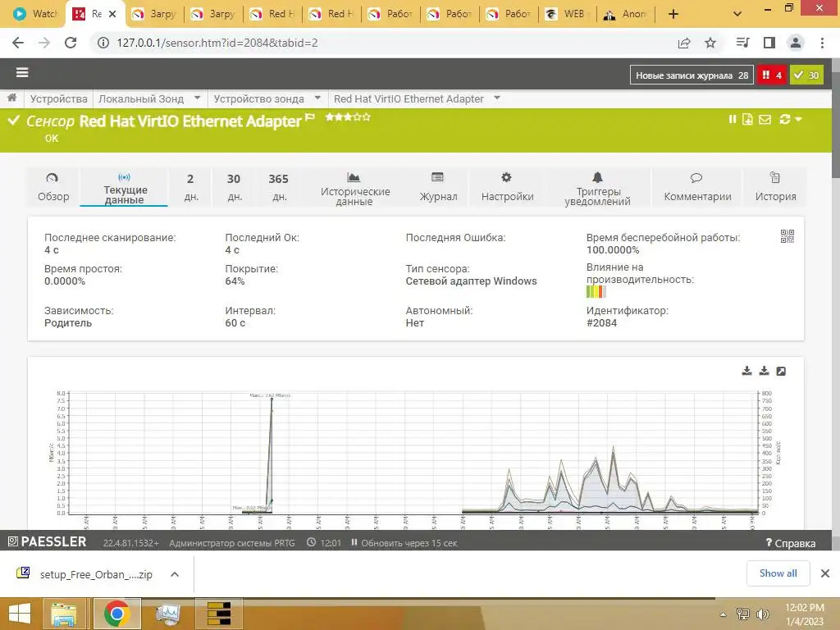
Task: Open the 30 дн. graph tab
Action: pyautogui.click(x=234, y=187)
